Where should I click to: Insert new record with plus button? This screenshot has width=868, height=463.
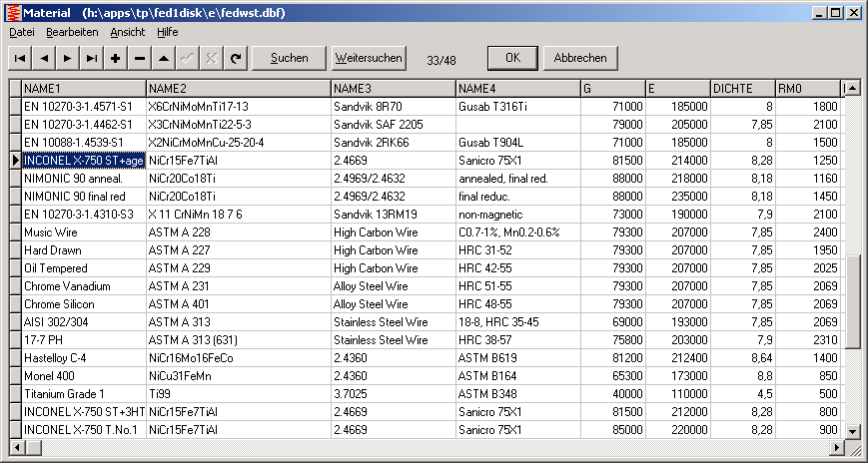click(x=116, y=58)
